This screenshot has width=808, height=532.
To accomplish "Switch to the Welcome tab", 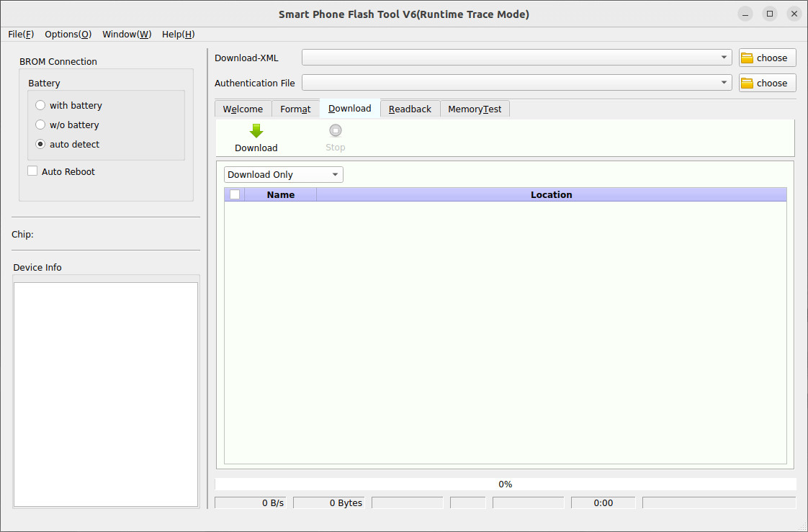I will tap(243, 109).
